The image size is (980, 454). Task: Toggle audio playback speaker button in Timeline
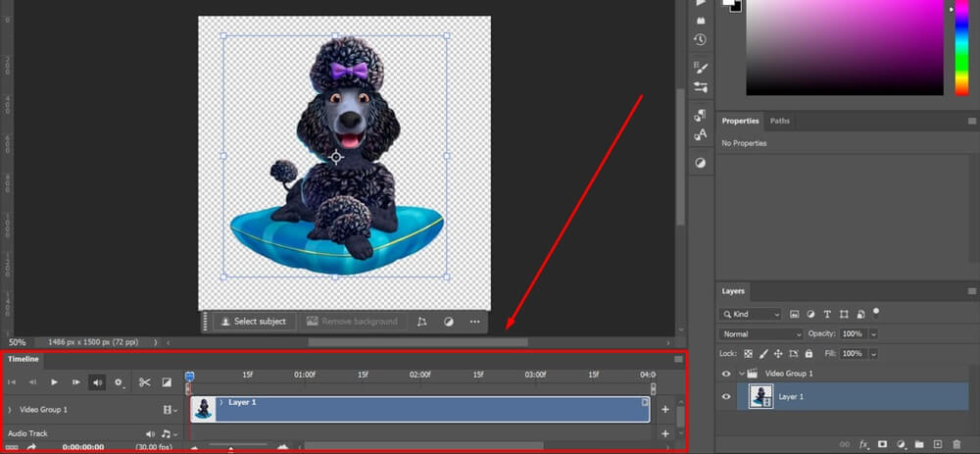point(98,382)
